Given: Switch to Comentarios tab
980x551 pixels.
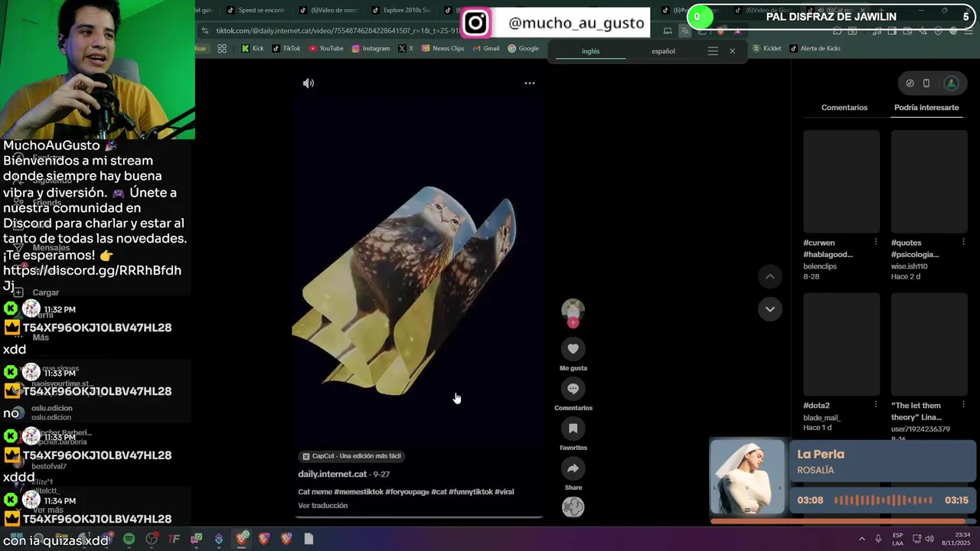Looking at the screenshot, I should click(x=844, y=108).
